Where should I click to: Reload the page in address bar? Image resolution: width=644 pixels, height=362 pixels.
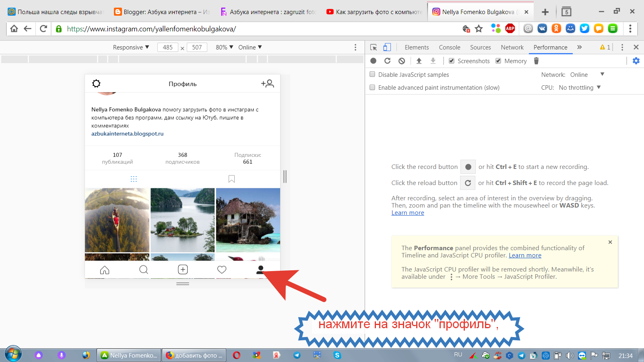pos(43,29)
